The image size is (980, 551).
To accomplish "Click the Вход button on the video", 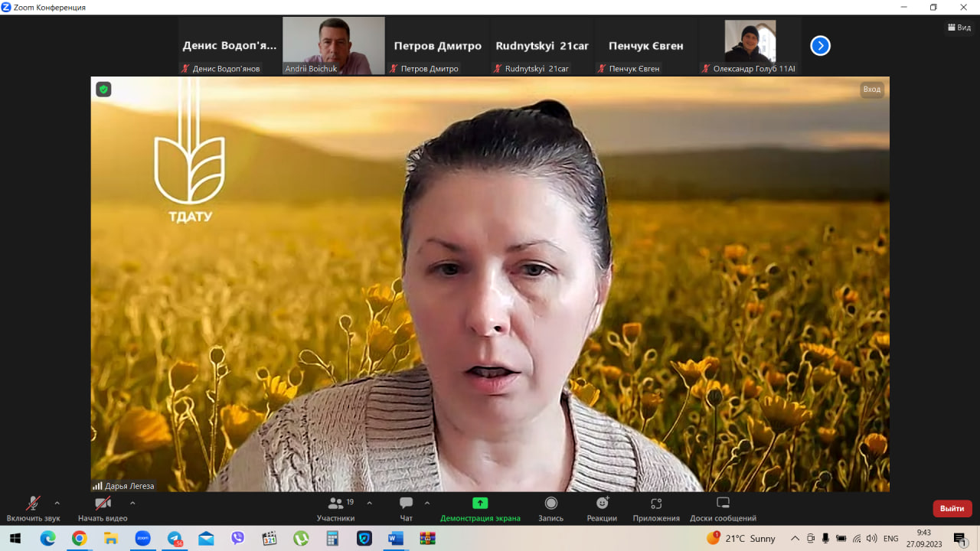I will coord(872,90).
